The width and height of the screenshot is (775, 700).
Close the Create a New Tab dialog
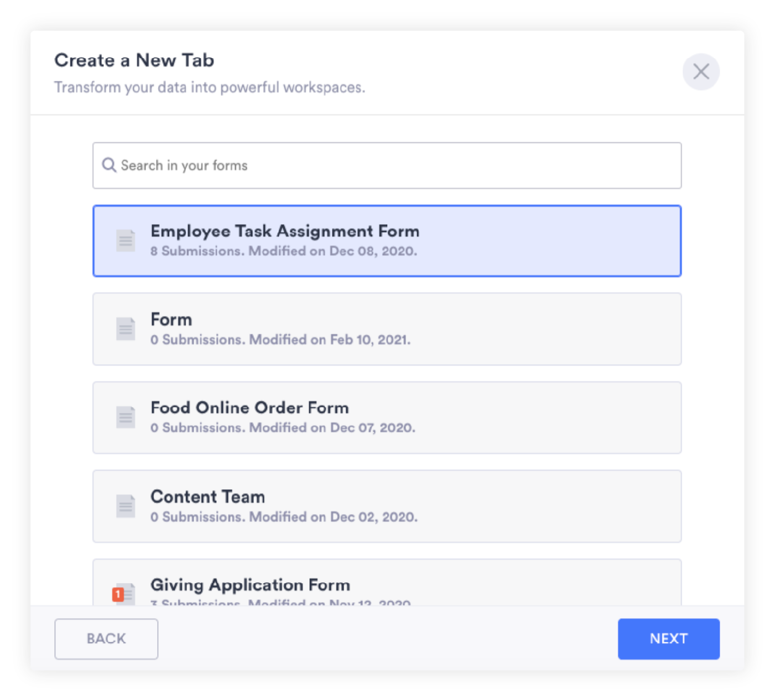pyautogui.click(x=701, y=71)
